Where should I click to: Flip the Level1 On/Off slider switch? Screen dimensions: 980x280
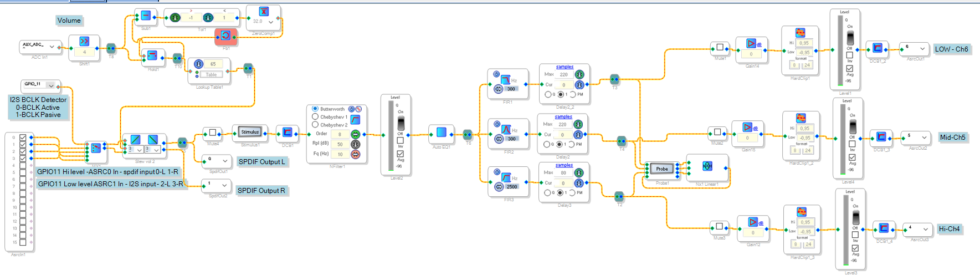[850, 38]
